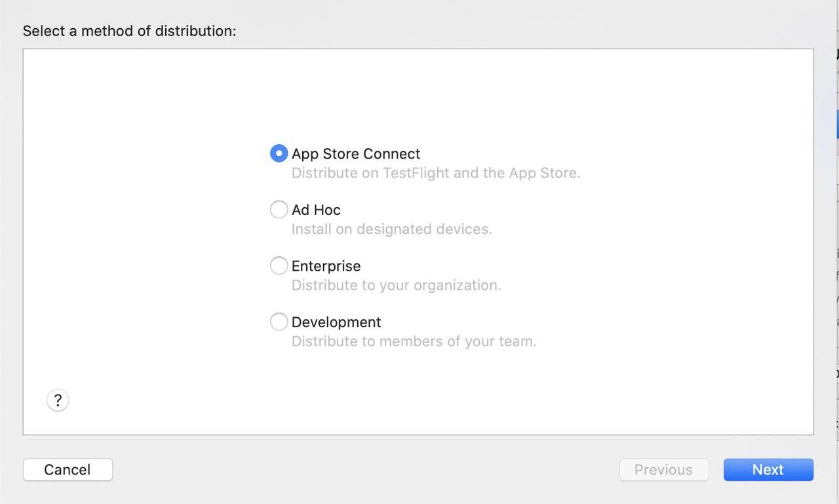Select the App Store Connect radio button
839x504 pixels.
point(279,153)
